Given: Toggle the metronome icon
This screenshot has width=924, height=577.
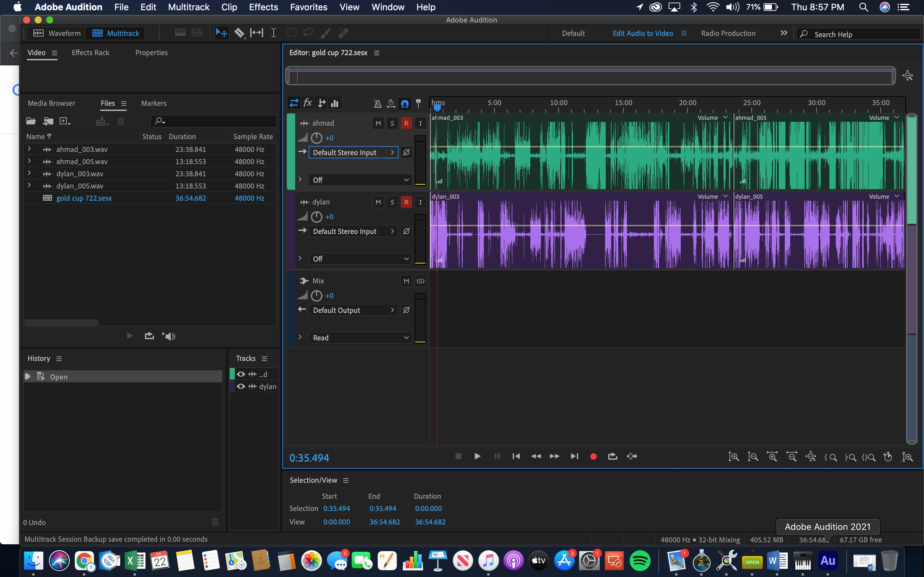Looking at the screenshot, I should (377, 104).
